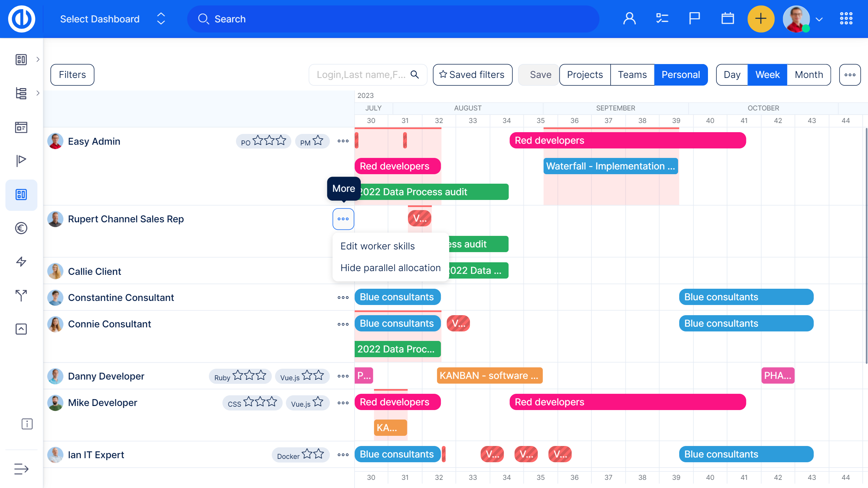This screenshot has height=488, width=868.
Task: Click the yellow plus create button
Action: [761, 19]
